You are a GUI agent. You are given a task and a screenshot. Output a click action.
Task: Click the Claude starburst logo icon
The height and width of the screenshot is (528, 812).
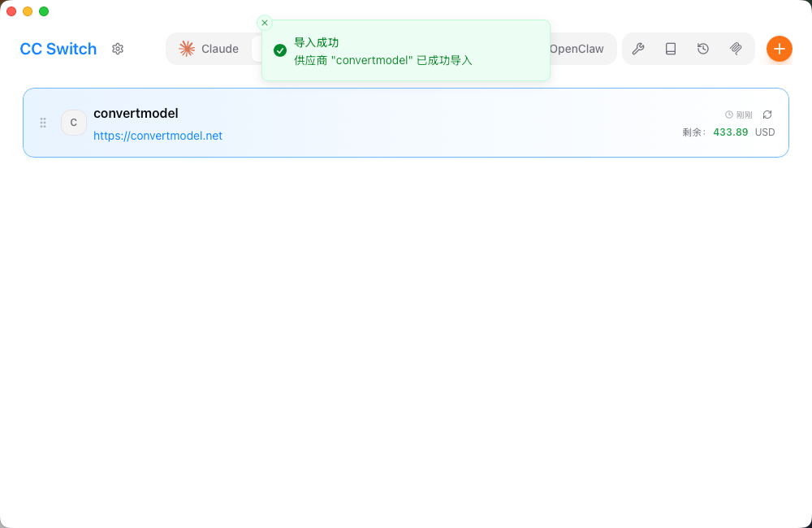click(x=186, y=49)
